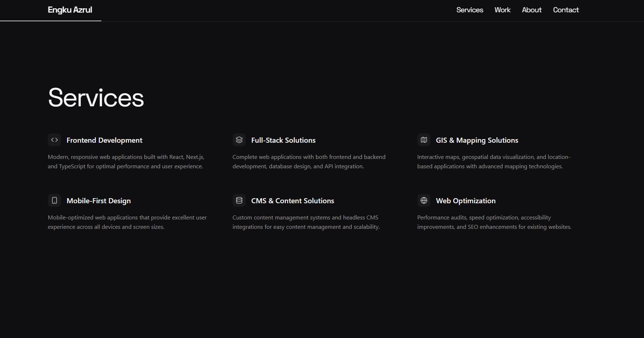Viewport: 644px width, 338px height.
Task: Go to the Work section in navigation
Action: (502, 10)
